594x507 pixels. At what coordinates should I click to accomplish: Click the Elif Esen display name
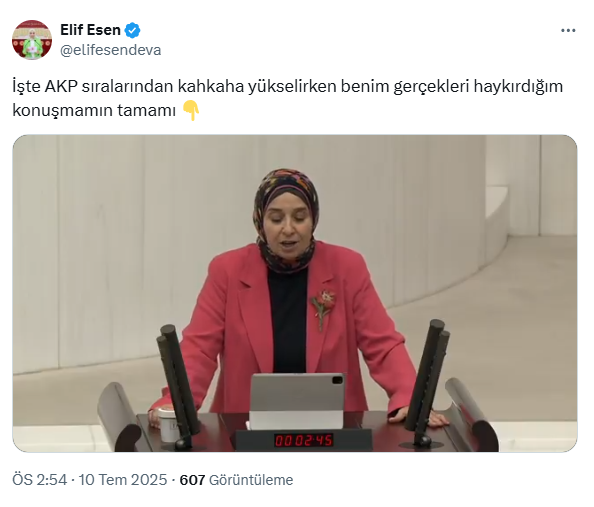point(90,30)
